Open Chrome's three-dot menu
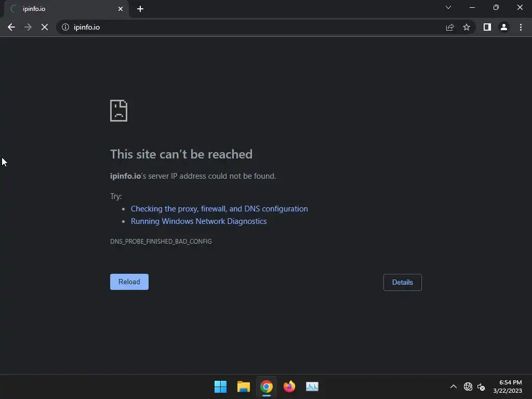 click(521, 27)
